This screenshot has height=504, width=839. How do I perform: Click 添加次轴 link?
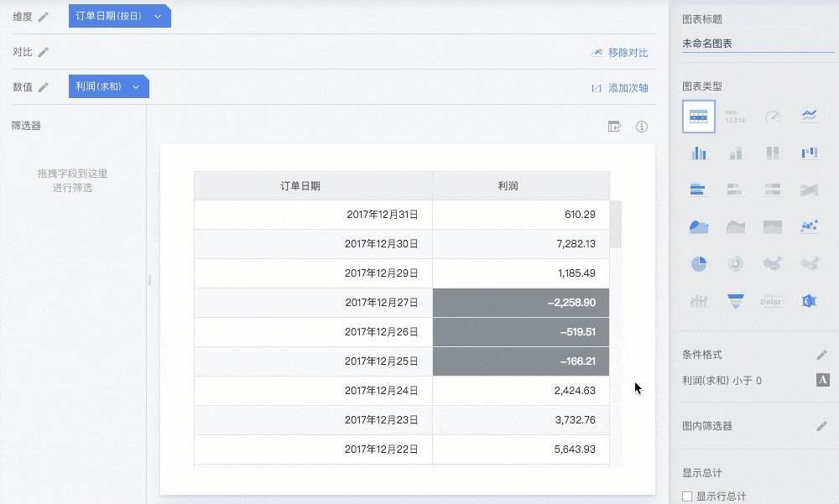(x=620, y=88)
